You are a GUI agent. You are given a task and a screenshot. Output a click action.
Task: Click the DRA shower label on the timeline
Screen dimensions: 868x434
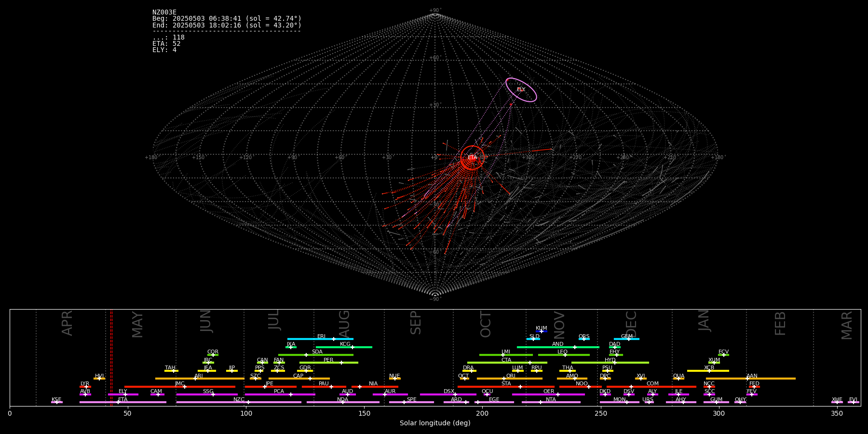pyautogui.click(x=468, y=368)
